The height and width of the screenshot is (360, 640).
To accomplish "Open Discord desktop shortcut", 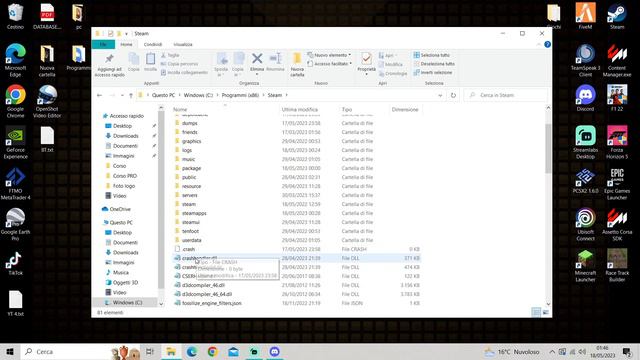I will [x=585, y=98].
